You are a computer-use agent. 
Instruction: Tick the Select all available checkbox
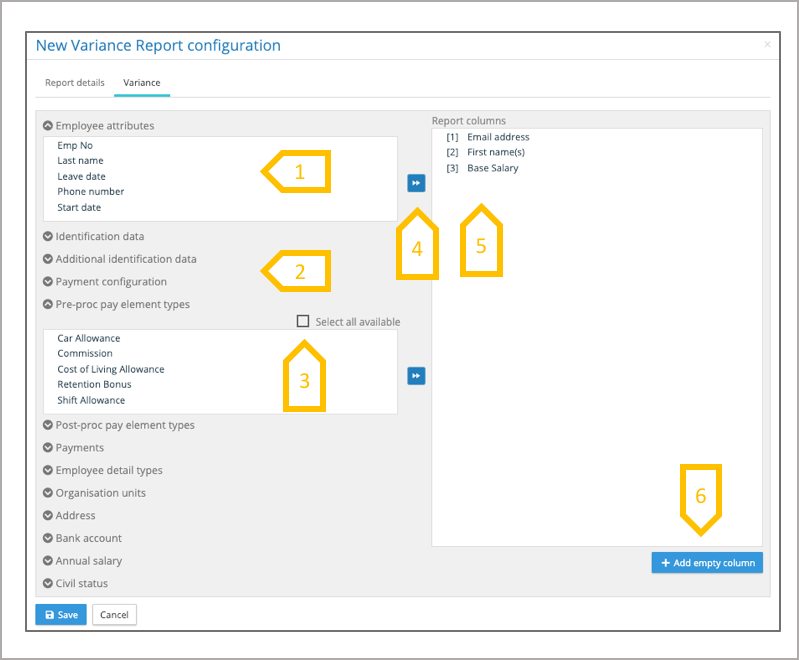[x=303, y=322]
